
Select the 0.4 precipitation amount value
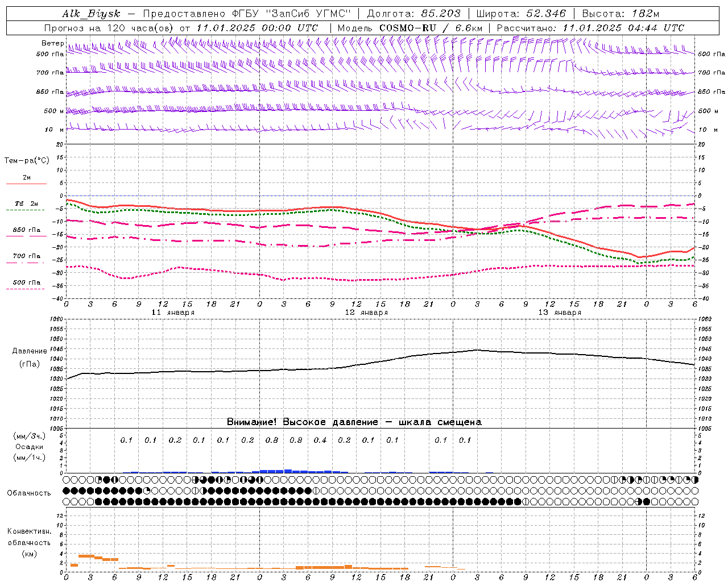point(320,440)
